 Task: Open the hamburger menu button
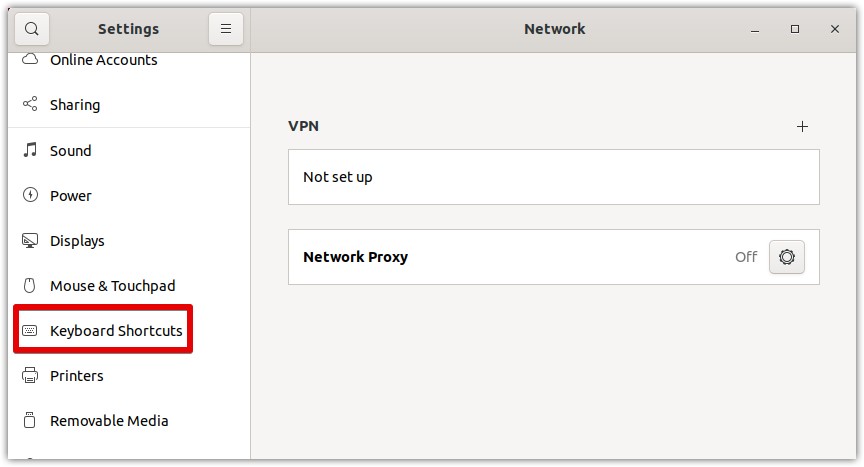click(x=226, y=29)
